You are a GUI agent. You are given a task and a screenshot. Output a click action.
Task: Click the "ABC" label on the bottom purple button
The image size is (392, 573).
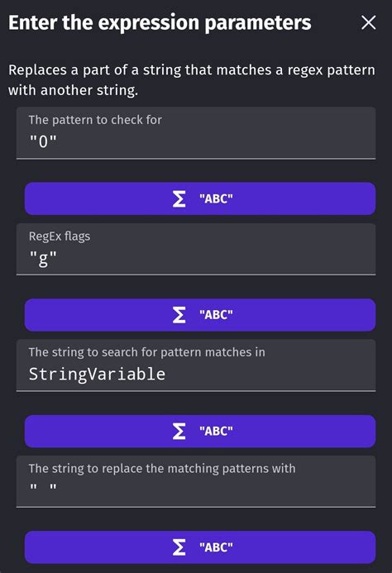[x=216, y=547]
